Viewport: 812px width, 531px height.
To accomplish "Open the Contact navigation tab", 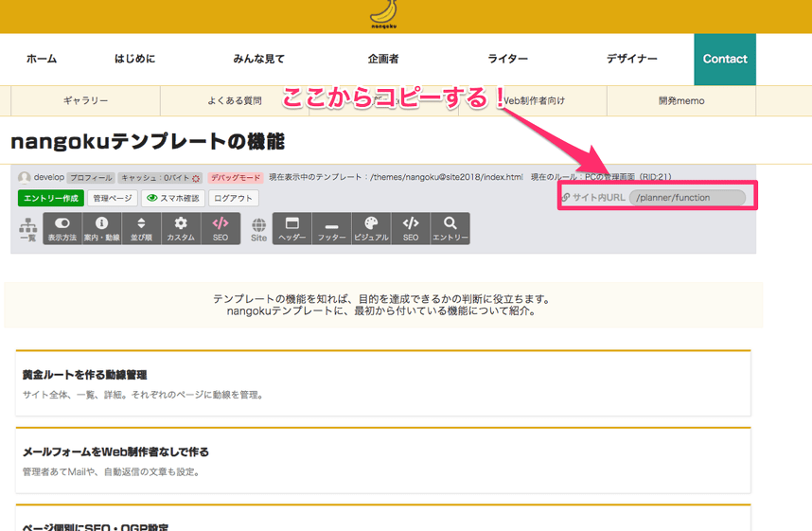I will [725, 59].
